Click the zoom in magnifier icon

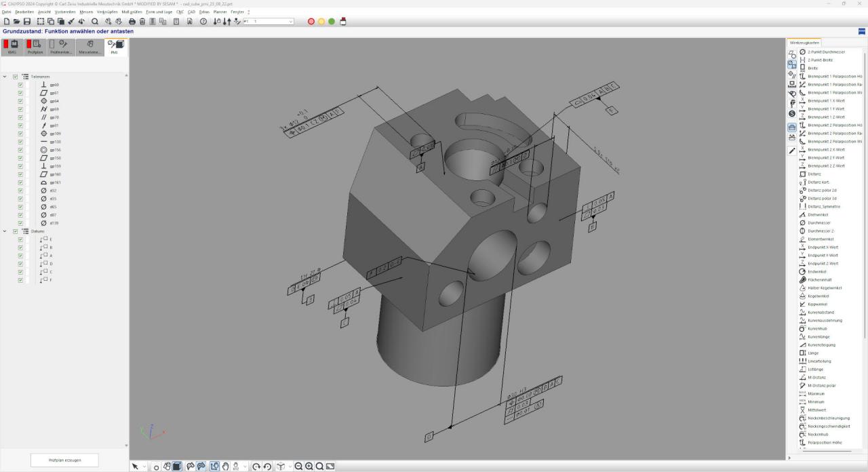309,467
